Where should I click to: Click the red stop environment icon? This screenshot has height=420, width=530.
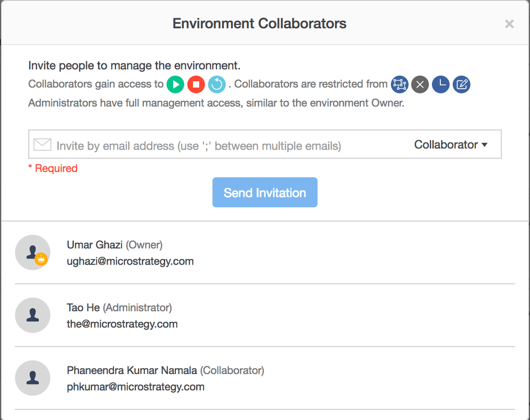[196, 84]
